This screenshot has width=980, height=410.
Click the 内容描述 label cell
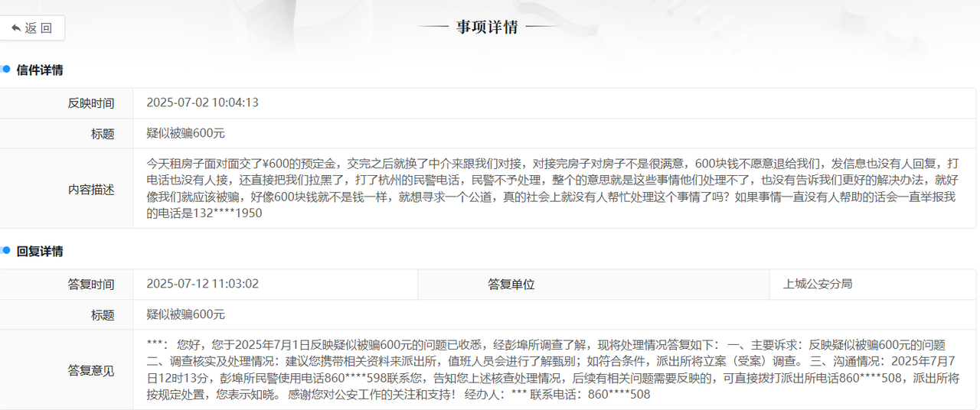pos(91,189)
